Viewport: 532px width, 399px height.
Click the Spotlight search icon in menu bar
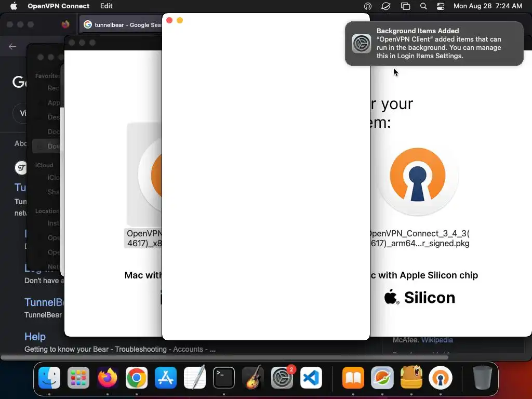423,6
